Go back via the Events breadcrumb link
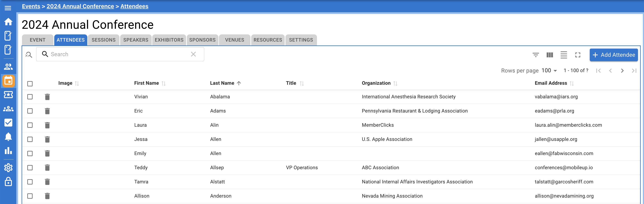Image resolution: width=644 pixels, height=204 pixels. click(31, 6)
